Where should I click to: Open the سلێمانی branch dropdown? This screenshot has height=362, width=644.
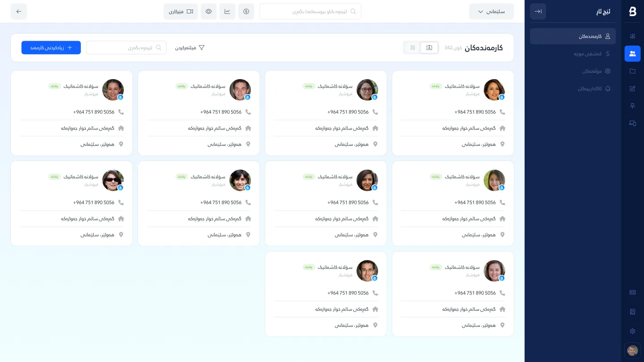click(491, 12)
